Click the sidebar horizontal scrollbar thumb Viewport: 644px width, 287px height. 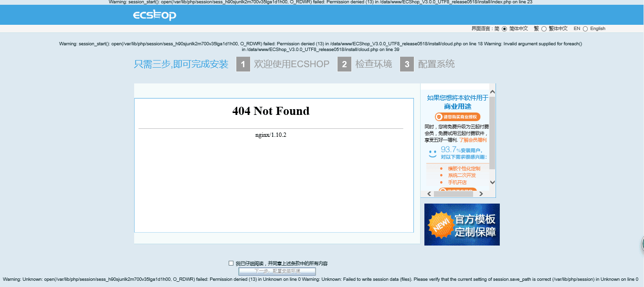454,194
